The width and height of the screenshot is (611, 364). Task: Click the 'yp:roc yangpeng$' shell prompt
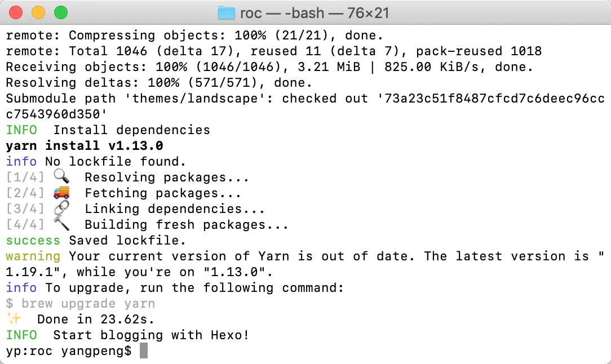click(69, 350)
